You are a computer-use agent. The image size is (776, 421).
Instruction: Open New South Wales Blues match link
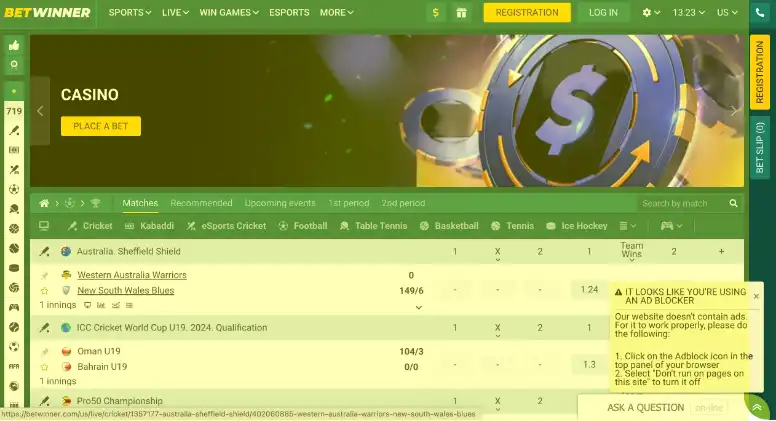[x=126, y=290]
